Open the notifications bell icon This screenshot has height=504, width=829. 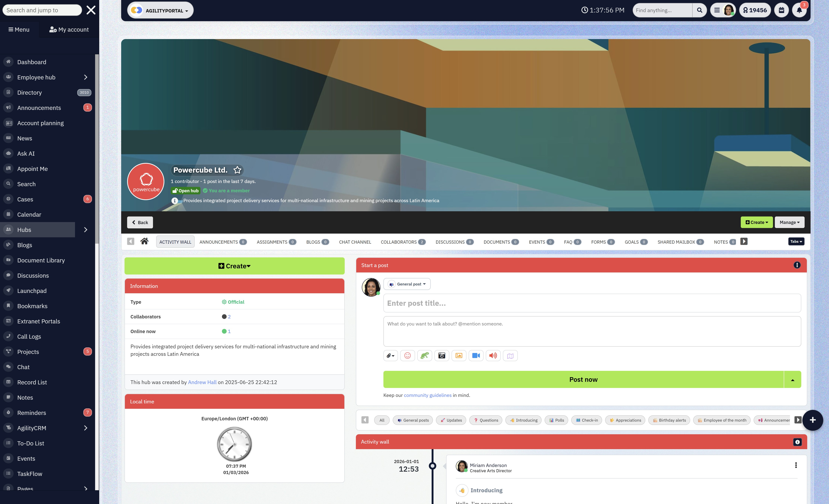(799, 10)
